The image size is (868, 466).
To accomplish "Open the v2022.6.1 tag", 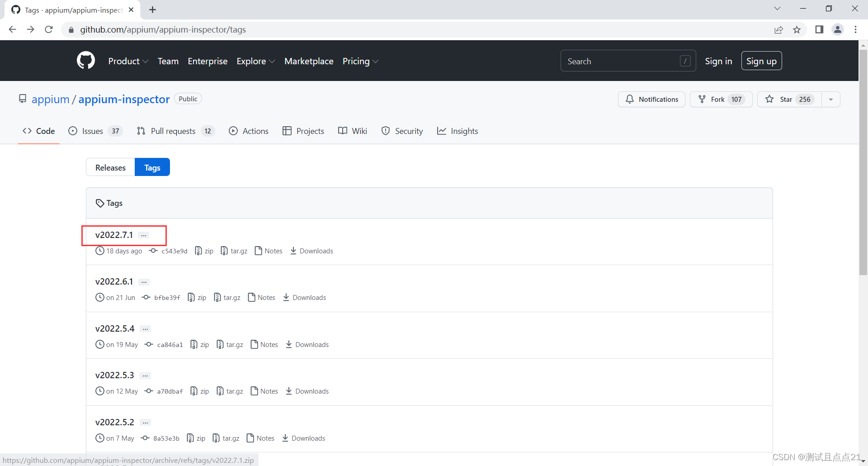I will tap(114, 281).
